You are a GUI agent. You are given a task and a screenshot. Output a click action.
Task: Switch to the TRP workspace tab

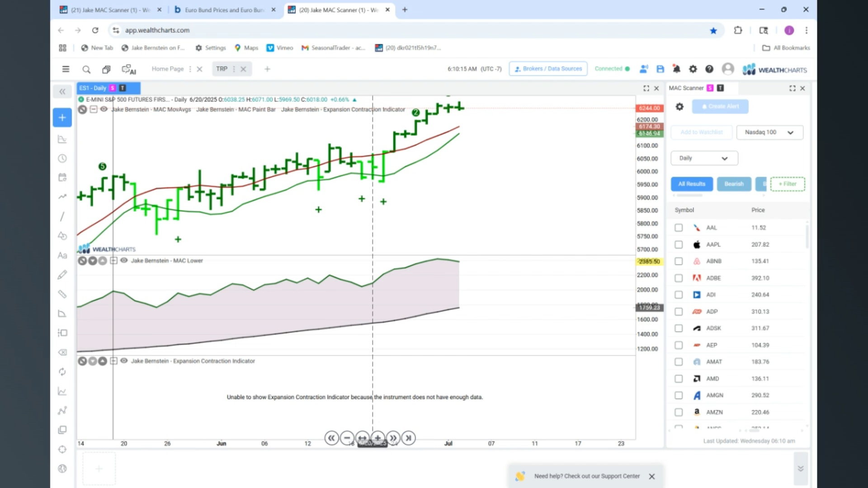pos(222,69)
